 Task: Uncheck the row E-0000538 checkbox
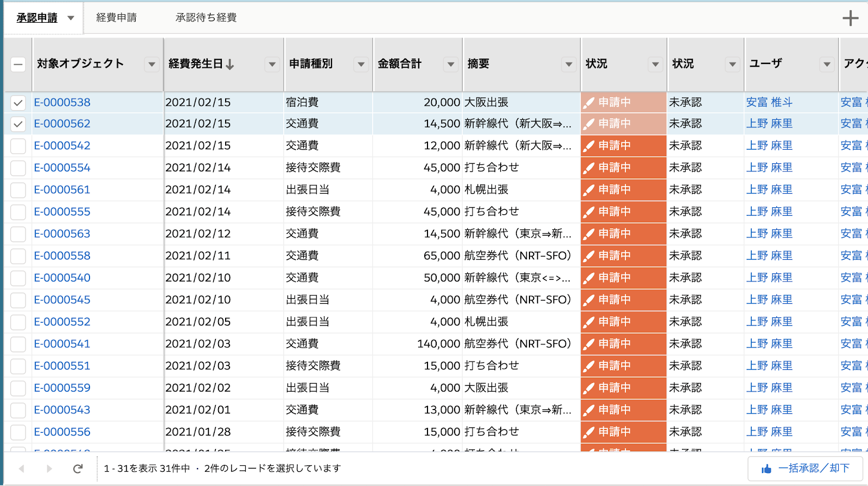click(18, 103)
